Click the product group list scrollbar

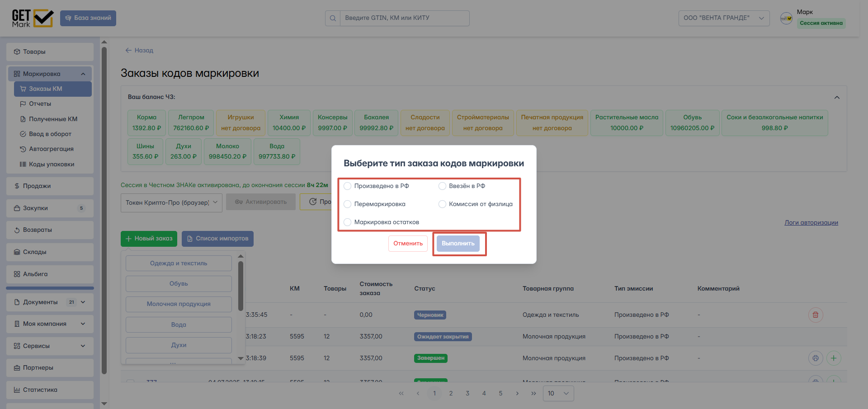pyautogui.click(x=241, y=286)
